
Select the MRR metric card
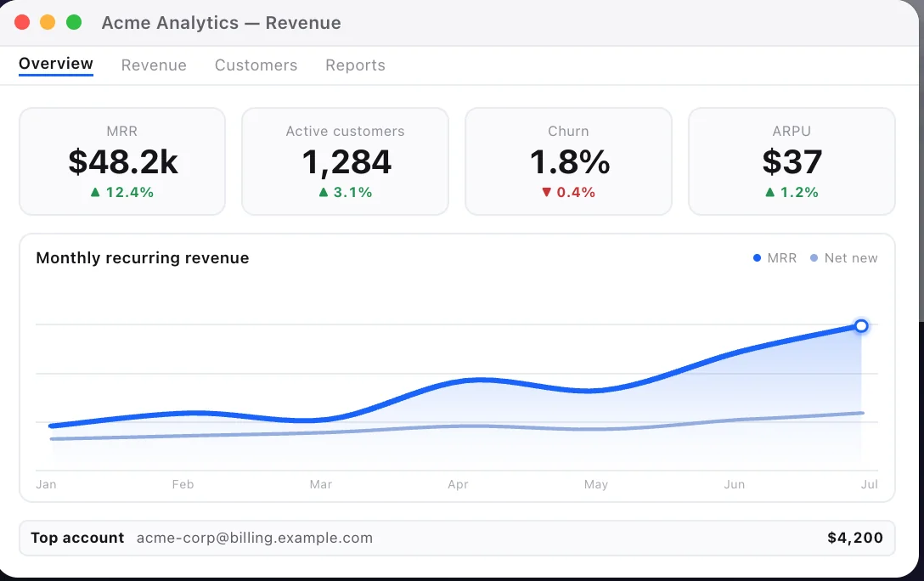(122, 161)
